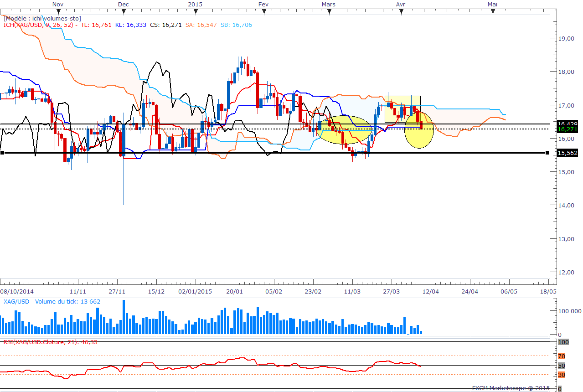Viewport: 583px width, 392px height.
Task: Select the yellow rectangle drawn near Avr
Action: pos(402,109)
